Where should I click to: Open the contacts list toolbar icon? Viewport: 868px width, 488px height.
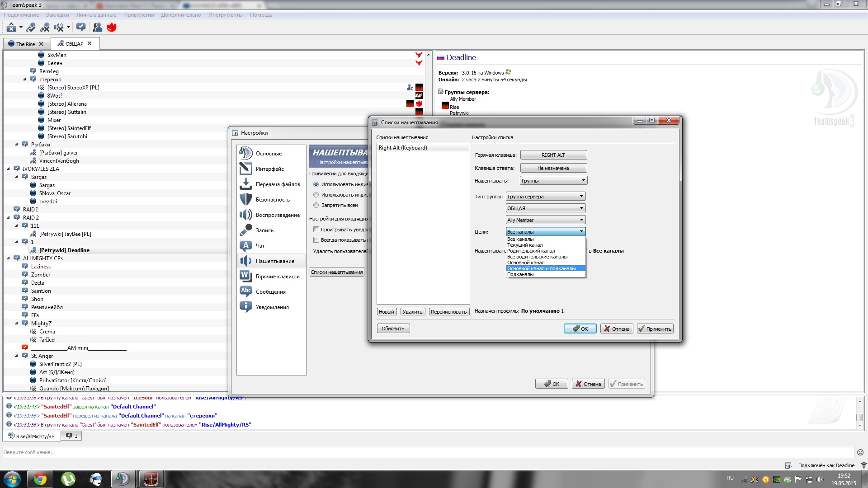(97, 28)
